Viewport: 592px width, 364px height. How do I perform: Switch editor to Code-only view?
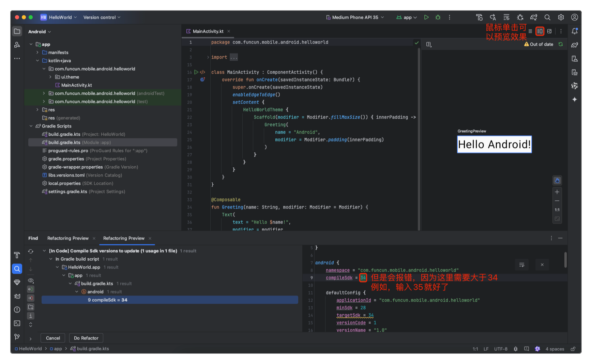pyautogui.click(x=530, y=31)
